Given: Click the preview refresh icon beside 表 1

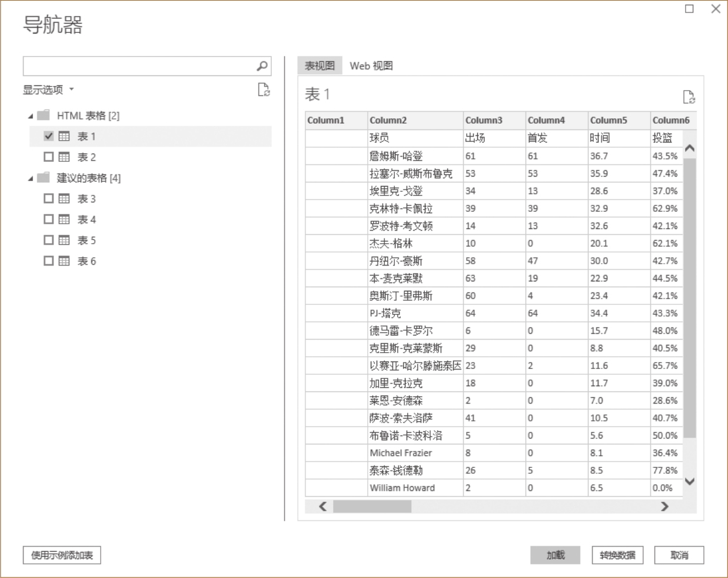Looking at the screenshot, I should [688, 97].
